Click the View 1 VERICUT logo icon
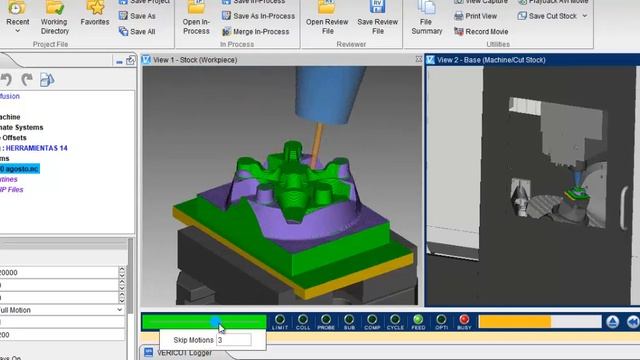The height and width of the screenshot is (360, 640). pos(146,60)
